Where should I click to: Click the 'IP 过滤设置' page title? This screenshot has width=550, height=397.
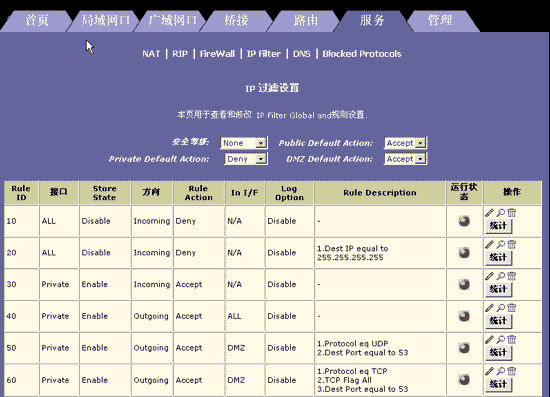(x=272, y=88)
